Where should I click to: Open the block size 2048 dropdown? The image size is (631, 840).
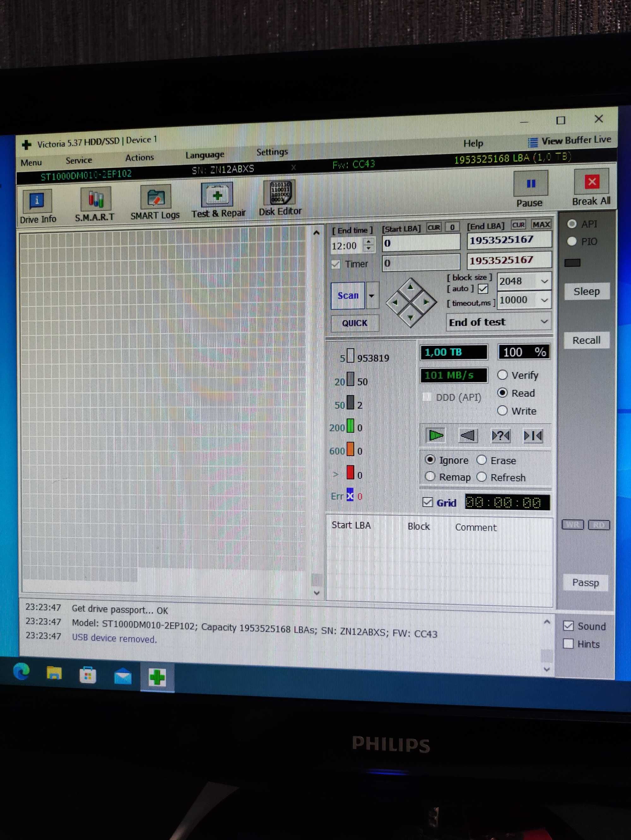click(544, 281)
